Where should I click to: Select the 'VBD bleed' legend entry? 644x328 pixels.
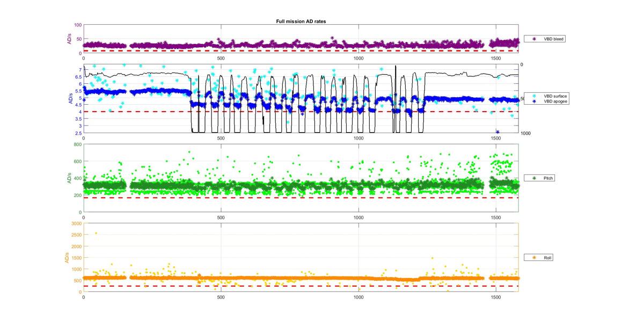[545, 39]
